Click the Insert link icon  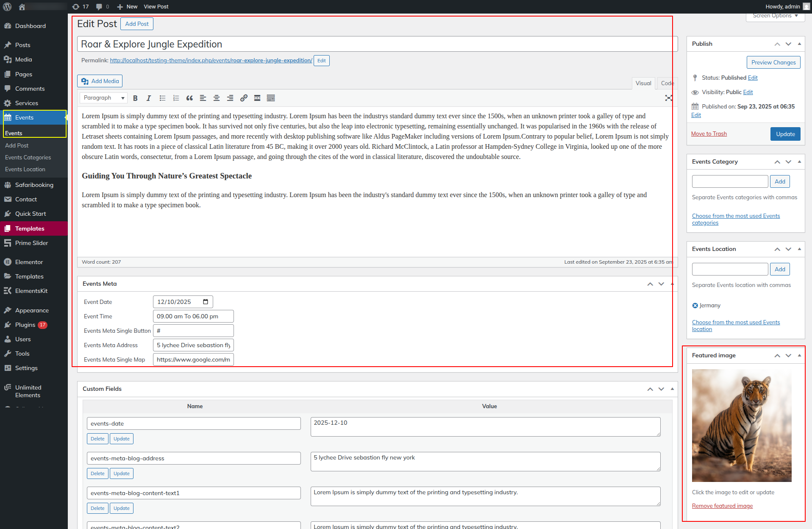tap(244, 98)
